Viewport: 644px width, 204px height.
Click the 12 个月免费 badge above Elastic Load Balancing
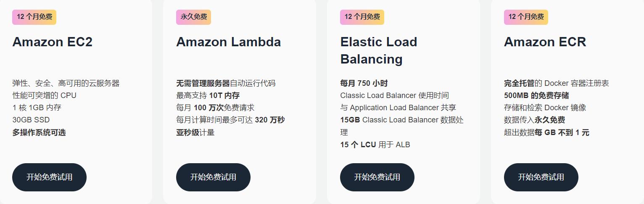point(362,17)
